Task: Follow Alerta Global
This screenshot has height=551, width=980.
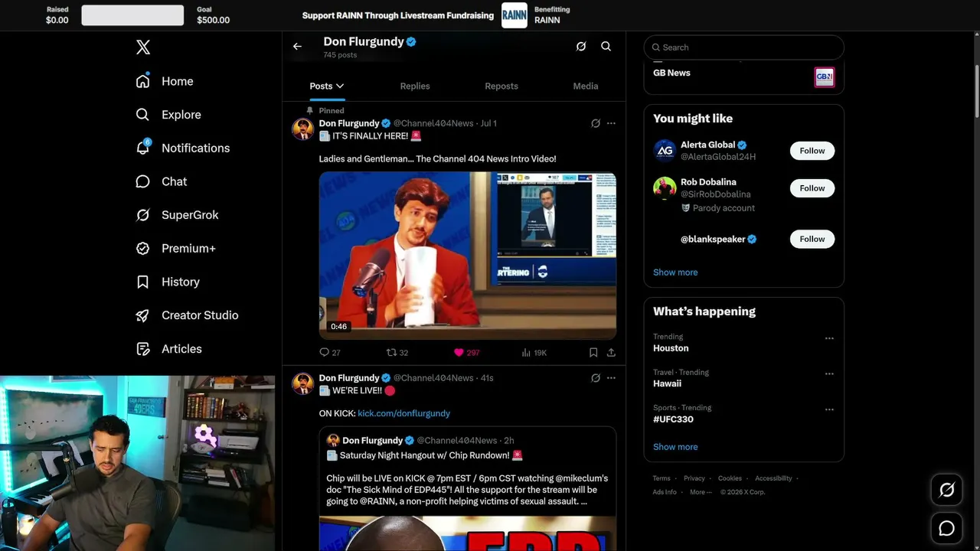Action: coord(812,151)
